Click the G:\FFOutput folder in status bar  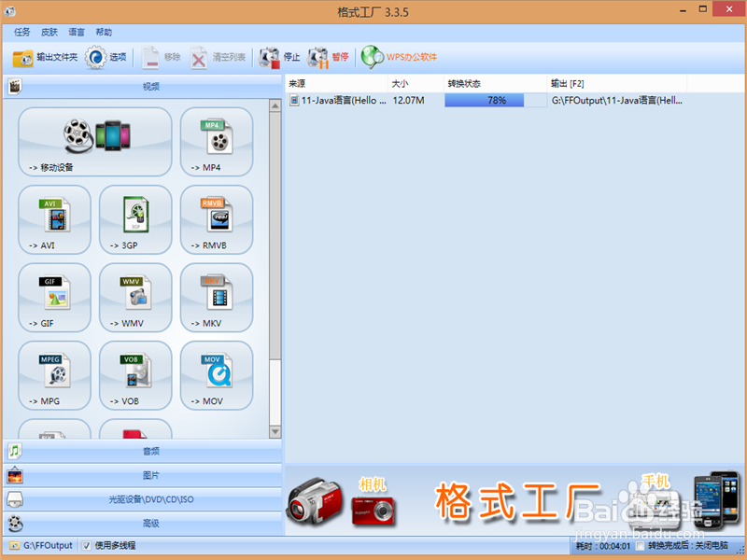click(x=41, y=546)
